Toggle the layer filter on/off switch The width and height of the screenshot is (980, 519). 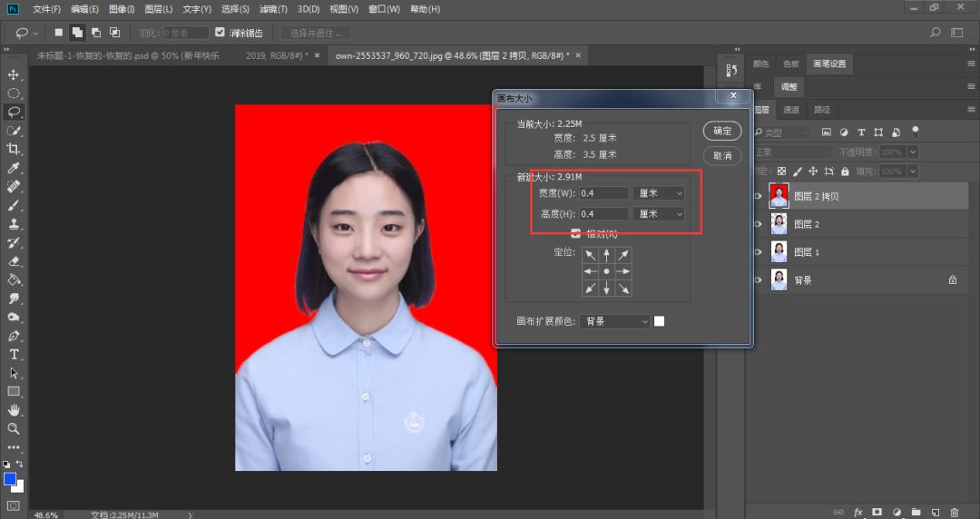pyautogui.click(x=915, y=132)
